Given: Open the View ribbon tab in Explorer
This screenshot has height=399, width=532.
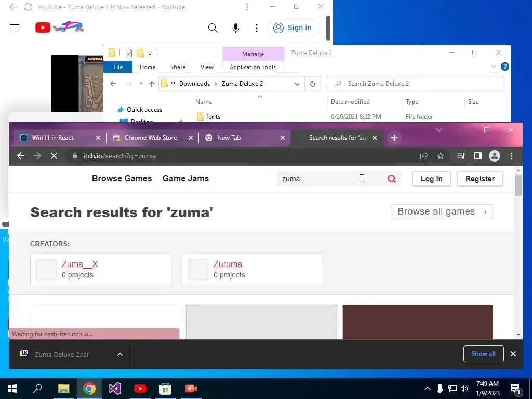Looking at the screenshot, I should 207,67.
